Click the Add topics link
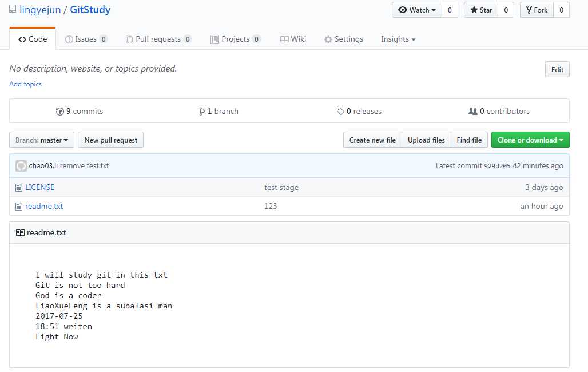The width and height of the screenshot is (588, 372). 26,84
